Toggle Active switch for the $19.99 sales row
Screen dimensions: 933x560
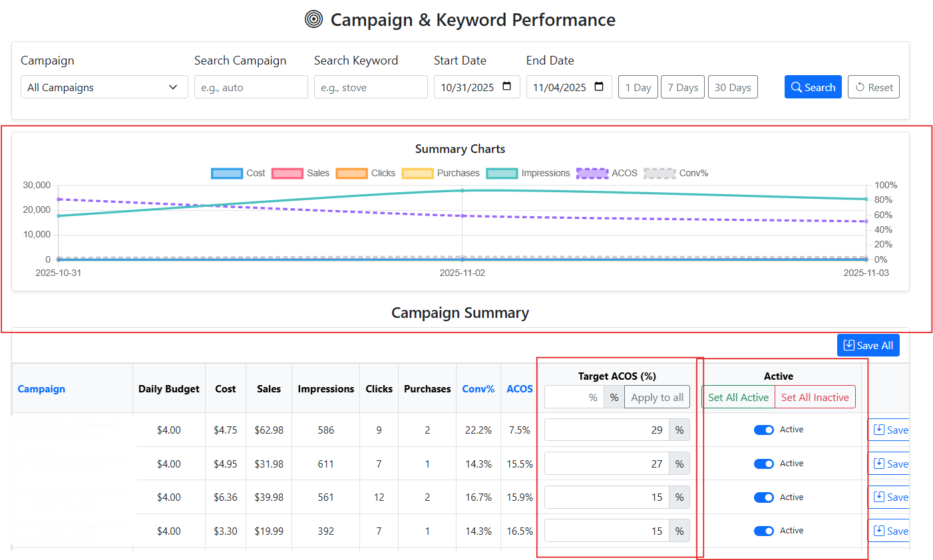tap(763, 531)
